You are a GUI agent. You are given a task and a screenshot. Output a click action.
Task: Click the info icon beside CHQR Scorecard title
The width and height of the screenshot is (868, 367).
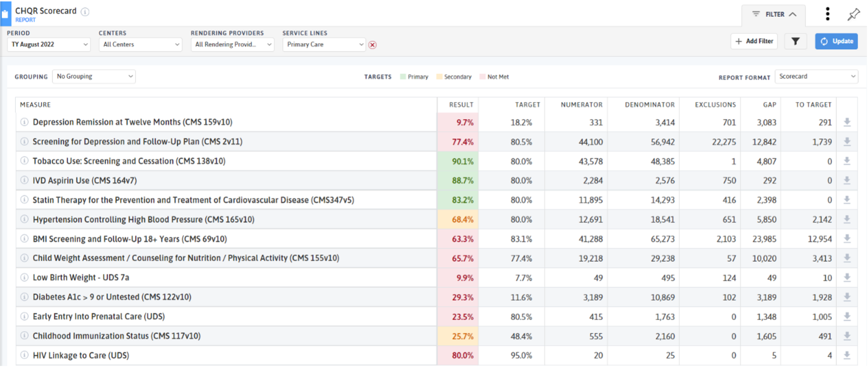(85, 12)
